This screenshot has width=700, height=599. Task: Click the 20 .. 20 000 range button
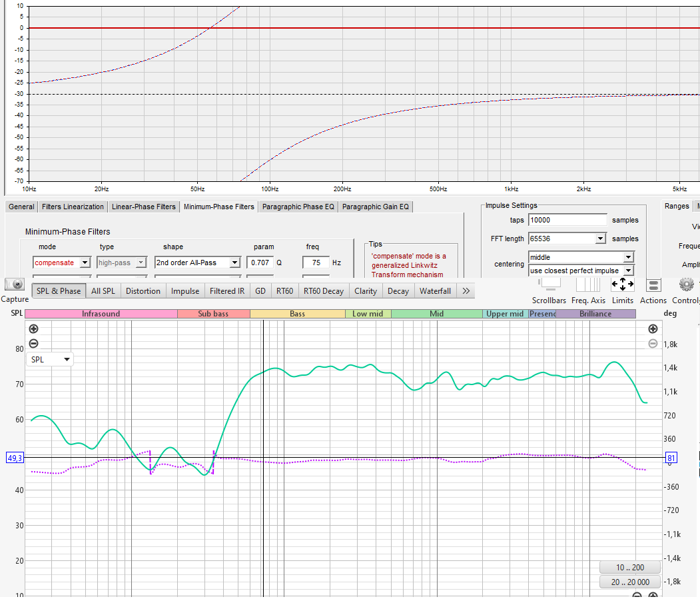(629, 582)
